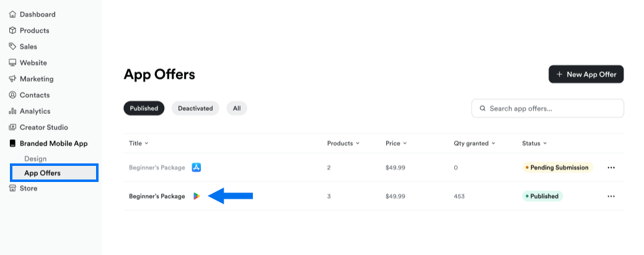Create a New App Offer
The height and width of the screenshot is (255, 644).
click(x=586, y=74)
